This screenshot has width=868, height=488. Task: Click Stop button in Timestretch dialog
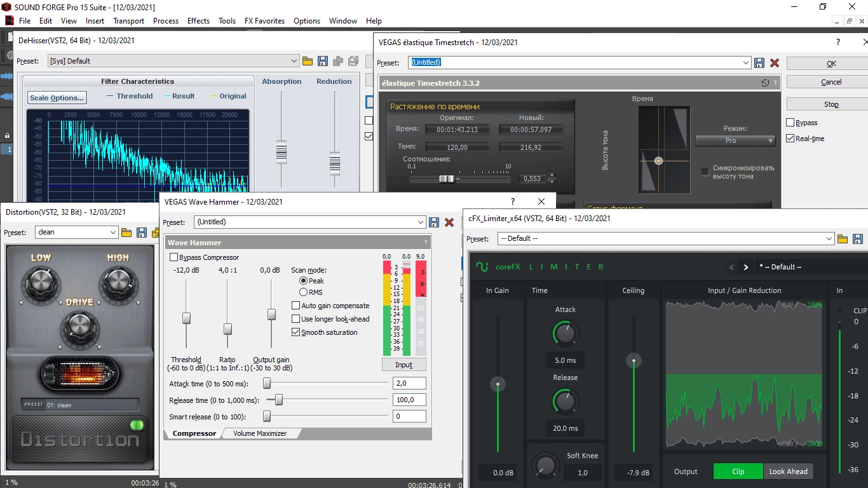click(831, 104)
